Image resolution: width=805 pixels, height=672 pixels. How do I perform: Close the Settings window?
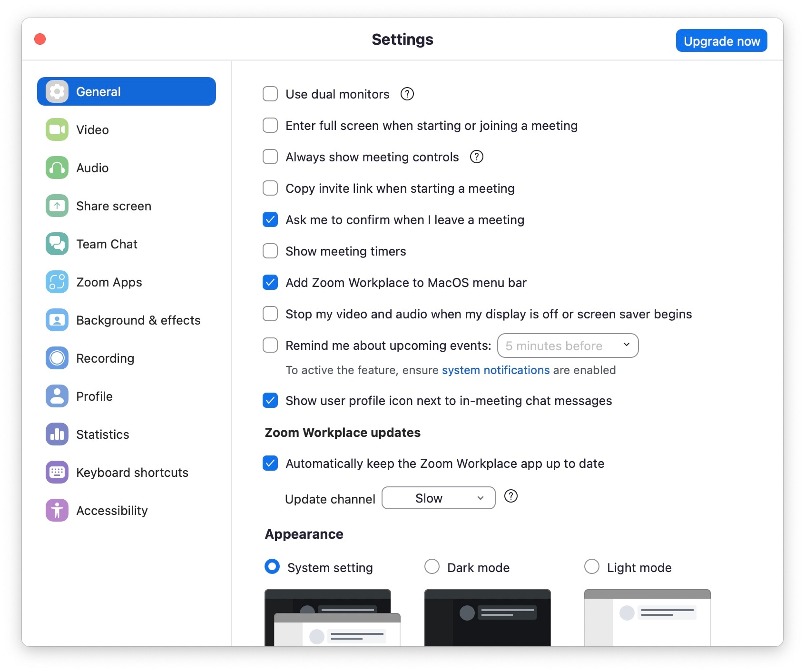click(x=40, y=39)
